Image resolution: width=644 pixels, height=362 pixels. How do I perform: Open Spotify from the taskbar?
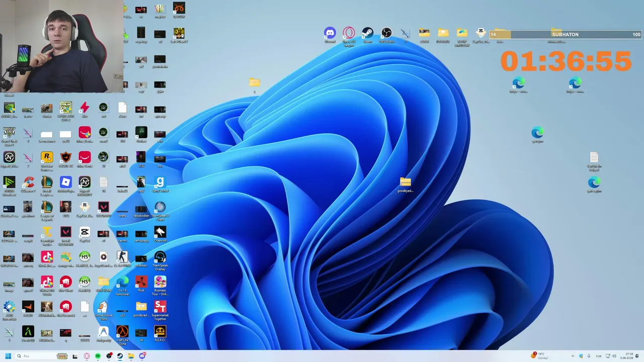[x=98, y=356]
